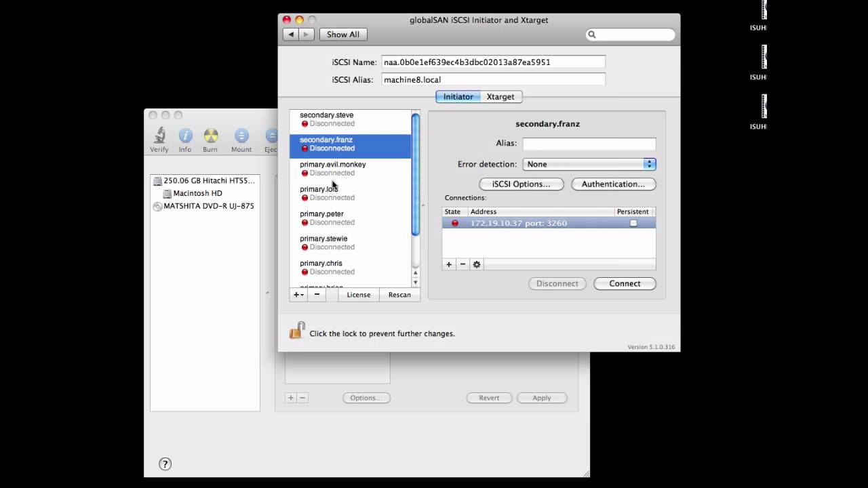
Task: Click the Persistent column header
Action: [633, 212]
